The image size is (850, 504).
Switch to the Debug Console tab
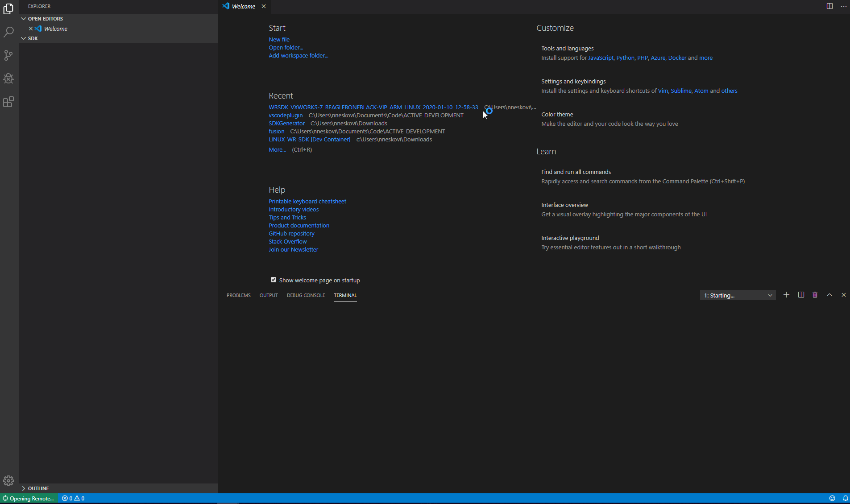pos(306,295)
